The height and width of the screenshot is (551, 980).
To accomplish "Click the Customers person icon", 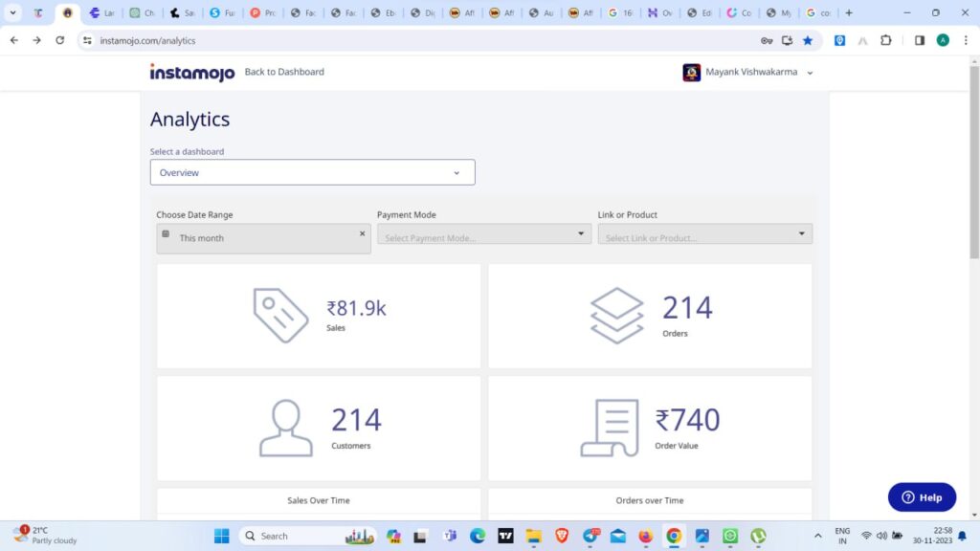I will (x=285, y=428).
